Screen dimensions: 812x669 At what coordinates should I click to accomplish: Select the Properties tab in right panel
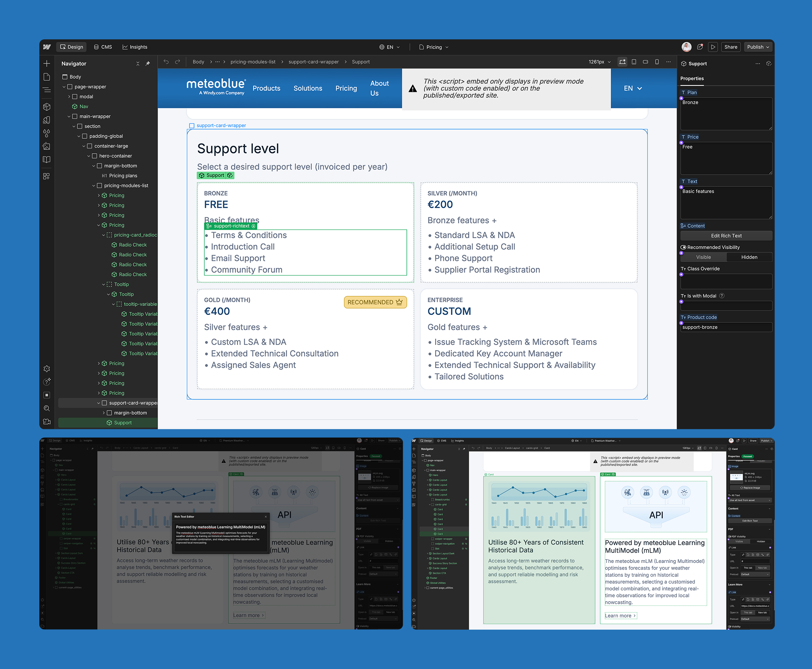point(692,79)
